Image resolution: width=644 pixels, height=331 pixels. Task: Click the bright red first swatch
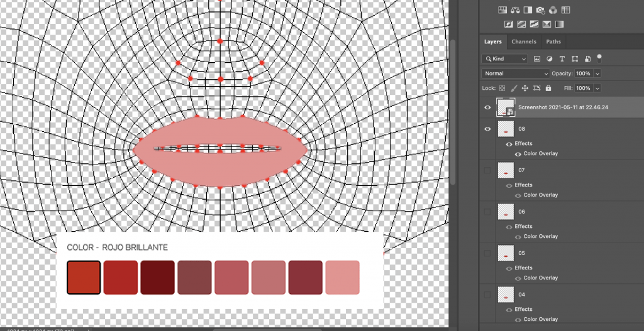coord(84,277)
